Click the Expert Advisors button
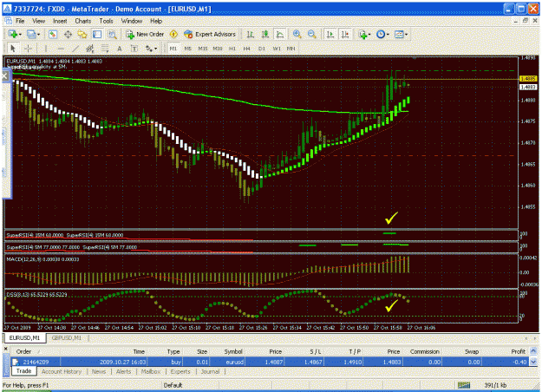The width and height of the screenshot is (542, 392). [210, 34]
